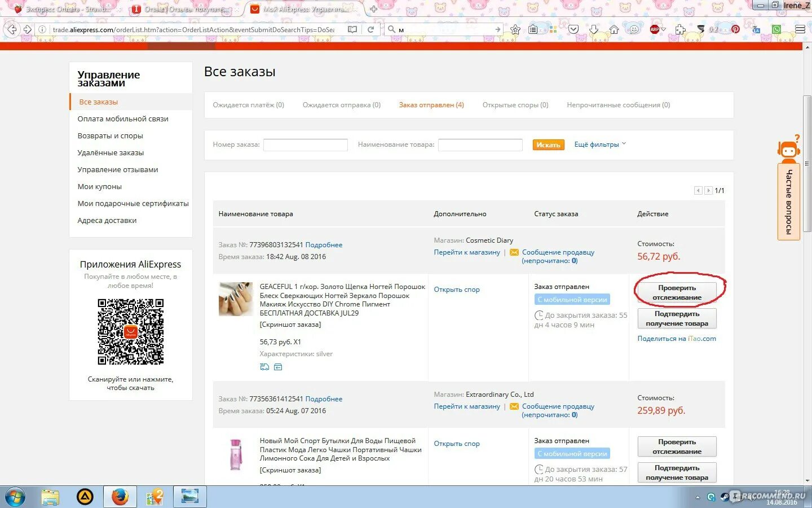Open 'Управление отзывами' in sidebar

[x=118, y=170]
